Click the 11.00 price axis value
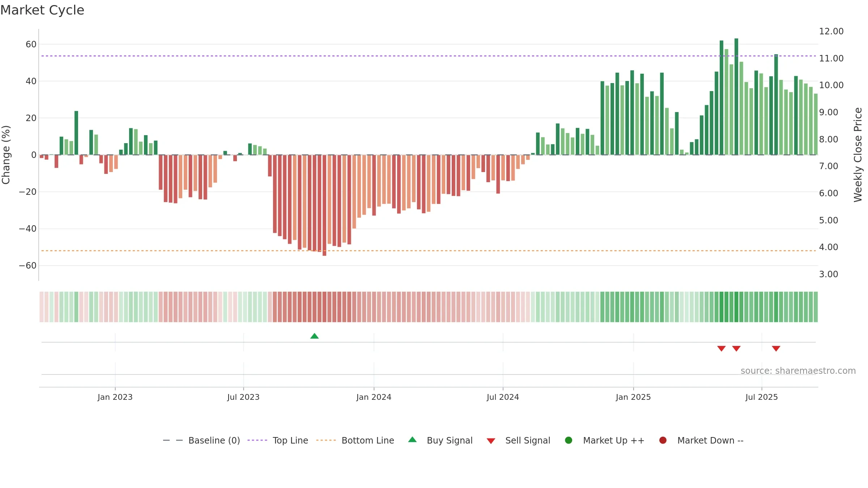868x488 pixels. (831, 58)
